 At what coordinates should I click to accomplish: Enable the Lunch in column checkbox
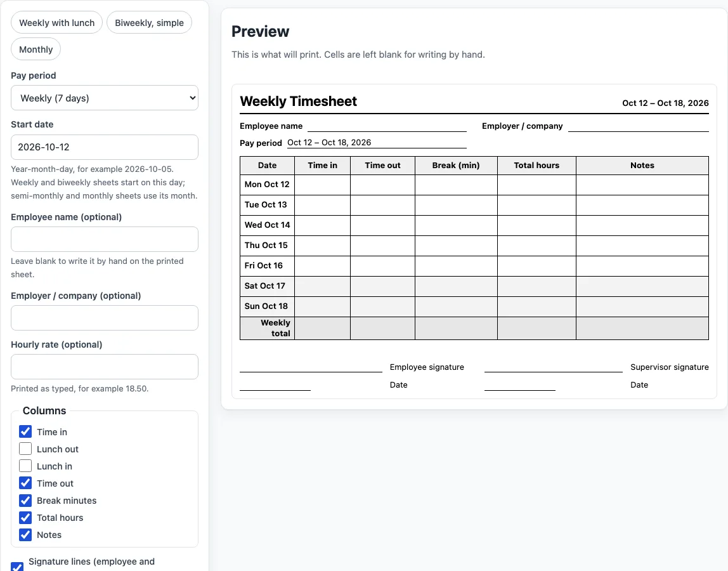click(x=25, y=466)
